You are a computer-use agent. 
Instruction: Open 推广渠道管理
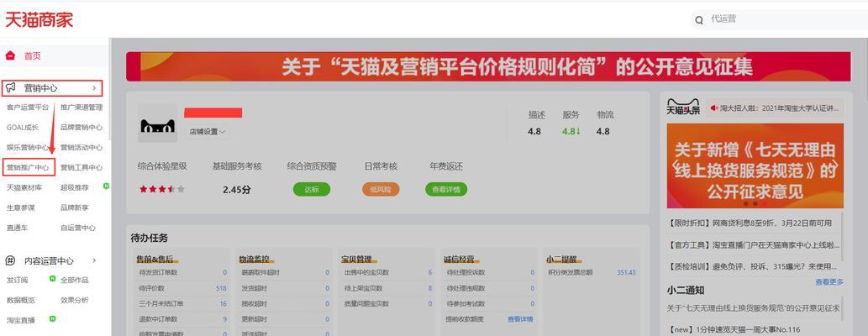tap(82, 108)
